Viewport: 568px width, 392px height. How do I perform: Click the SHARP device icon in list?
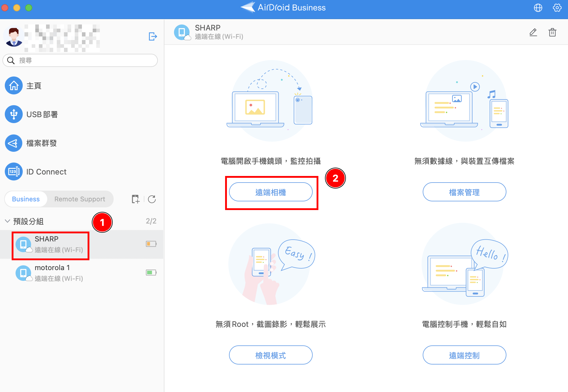(x=23, y=244)
